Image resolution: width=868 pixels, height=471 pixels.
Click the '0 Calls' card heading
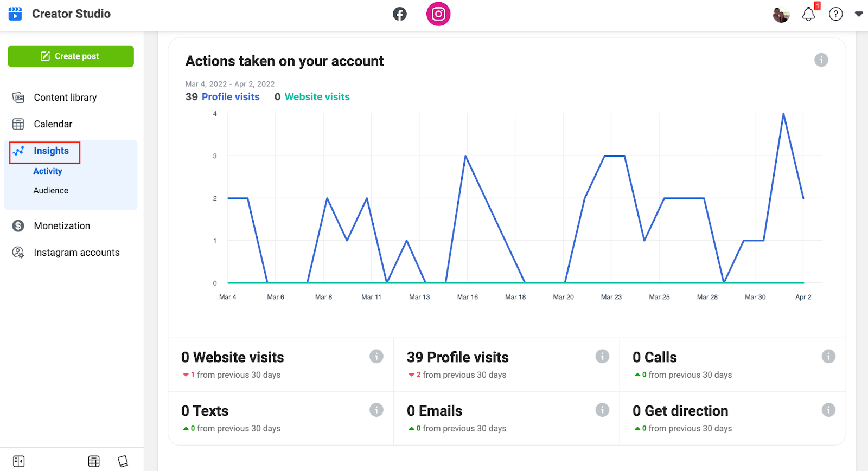[x=655, y=357]
